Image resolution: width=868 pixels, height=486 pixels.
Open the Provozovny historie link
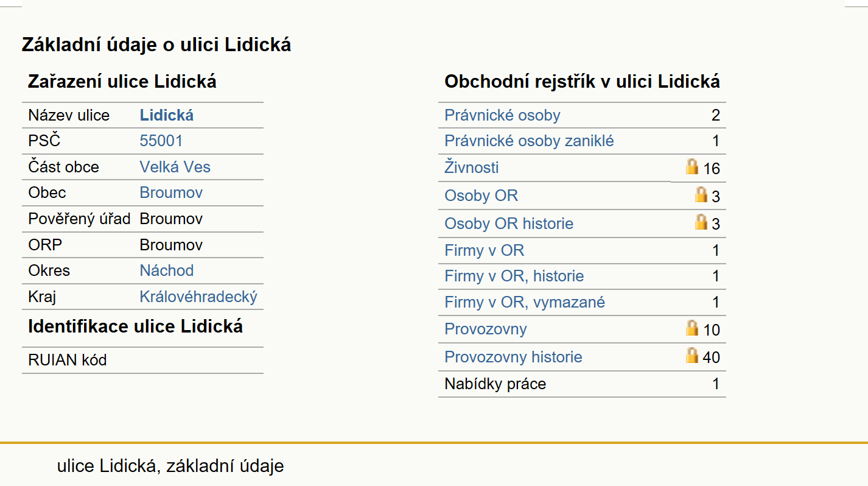(x=513, y=357)
